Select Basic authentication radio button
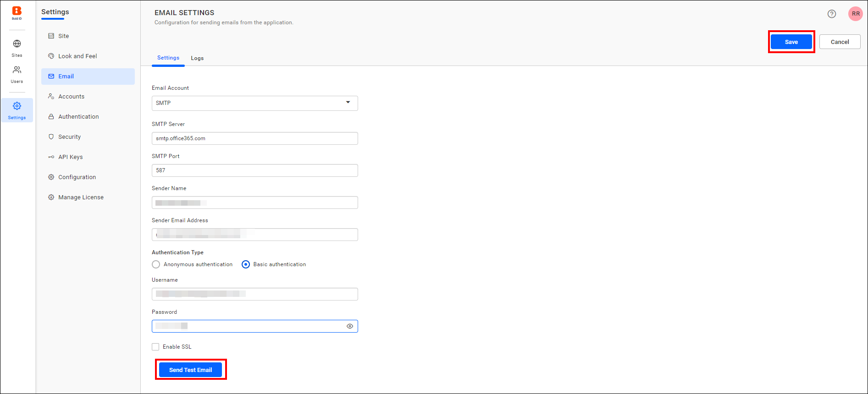The width and height of the screenshot is (868, 394). pyautogui.click(x=246, y=264)
